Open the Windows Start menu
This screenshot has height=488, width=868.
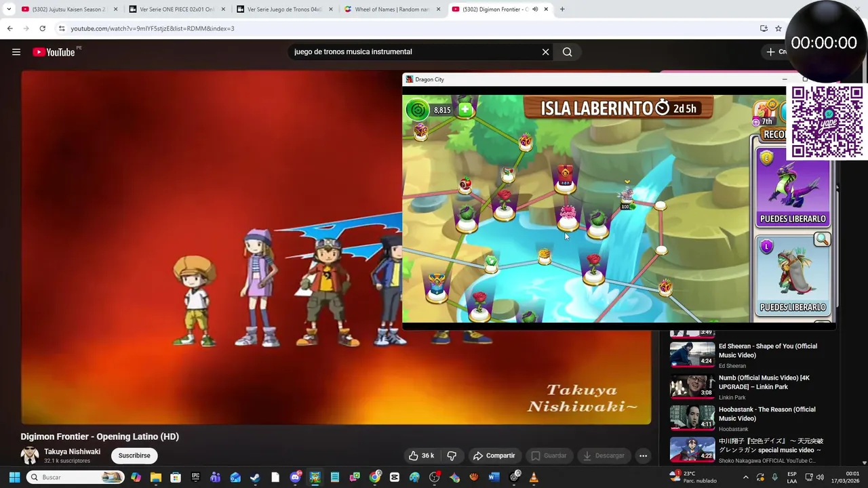pyautogui.click(x=14, y=477)
